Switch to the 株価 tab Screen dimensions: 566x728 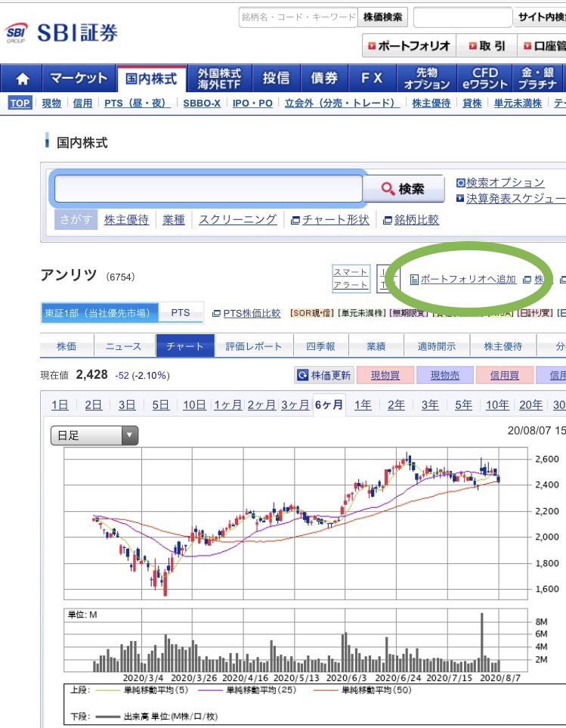coord(66,346)
